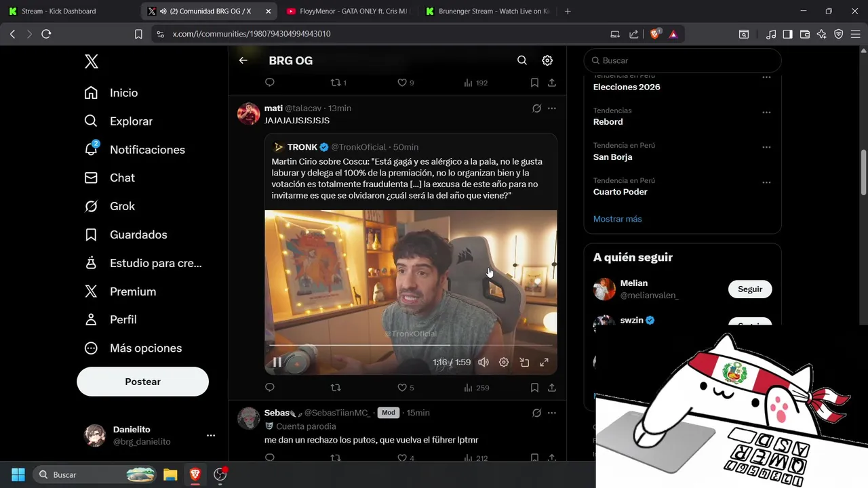
Task: Like mati's post with 5 likes
Action: (406, 388)
